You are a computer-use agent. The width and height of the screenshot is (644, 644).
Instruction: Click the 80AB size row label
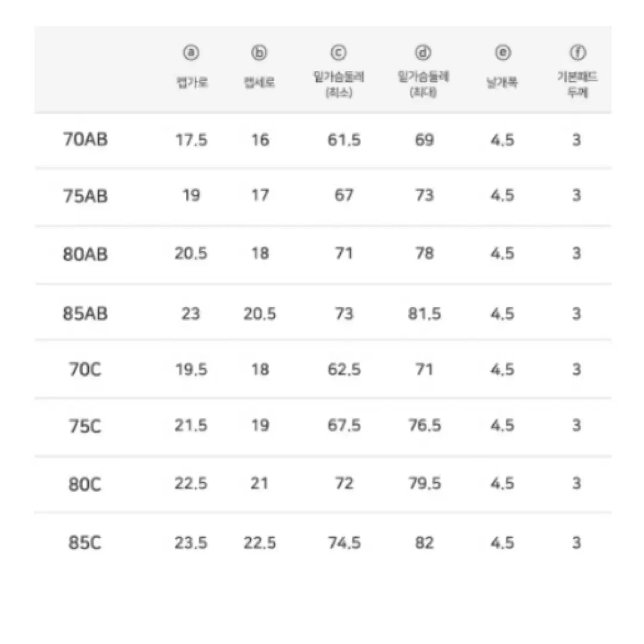85,254
